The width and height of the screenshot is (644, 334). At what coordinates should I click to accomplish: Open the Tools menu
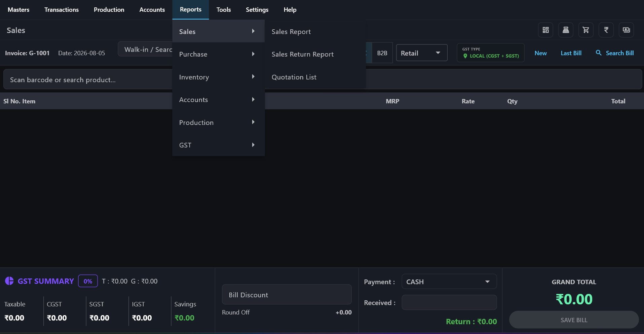pyautogui.click(x=224, y=9)
